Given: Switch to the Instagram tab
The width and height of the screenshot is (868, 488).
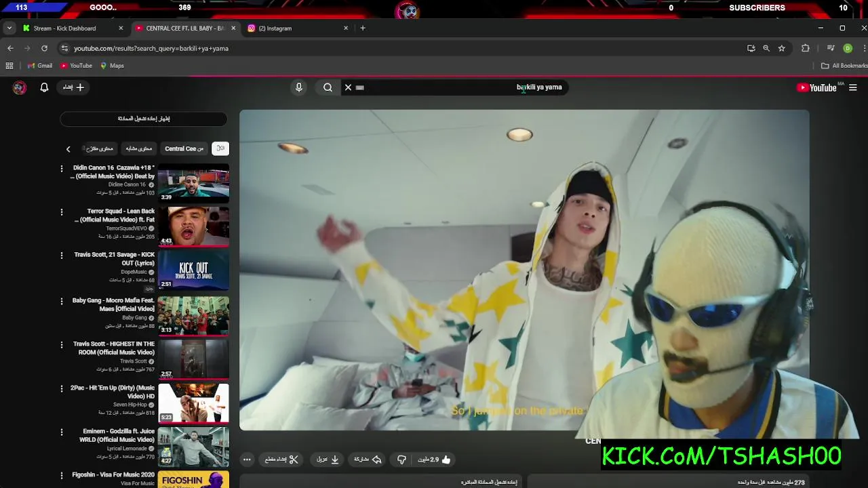Looking at the screenshot, I should tap(297, 28).
